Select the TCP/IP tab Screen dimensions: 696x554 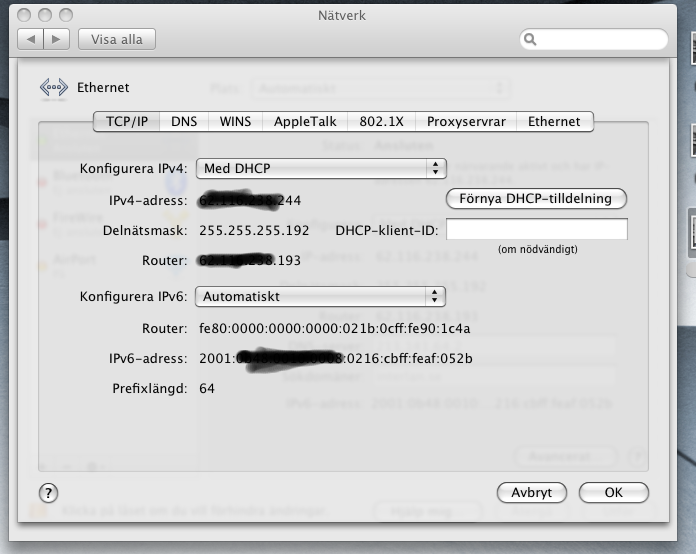click(127, 122)
